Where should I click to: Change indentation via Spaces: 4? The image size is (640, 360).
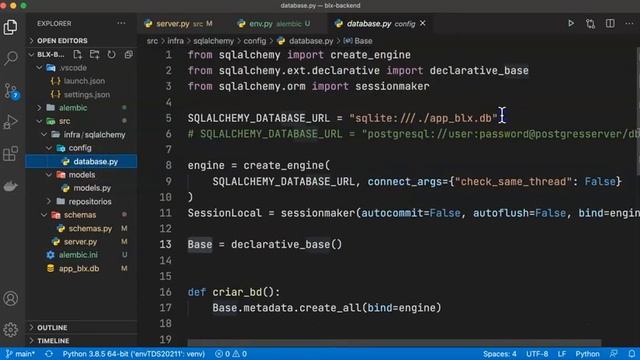click(x=500, y=354)
